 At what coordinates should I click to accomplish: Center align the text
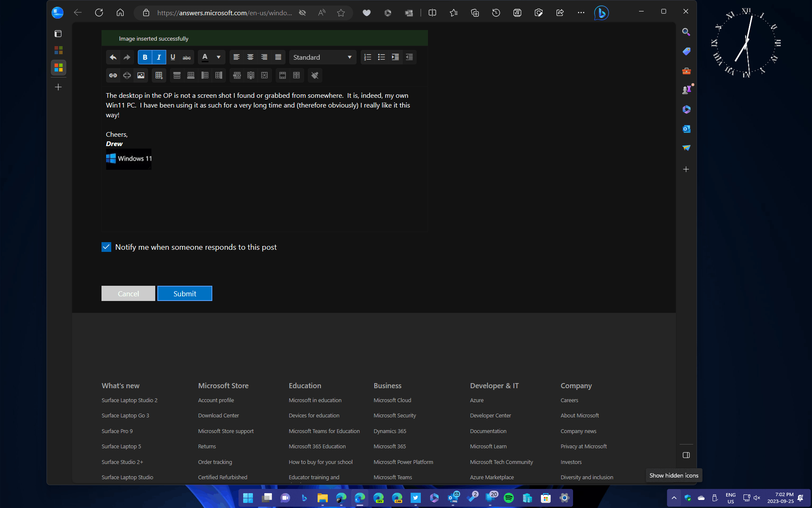coord(250,57)
